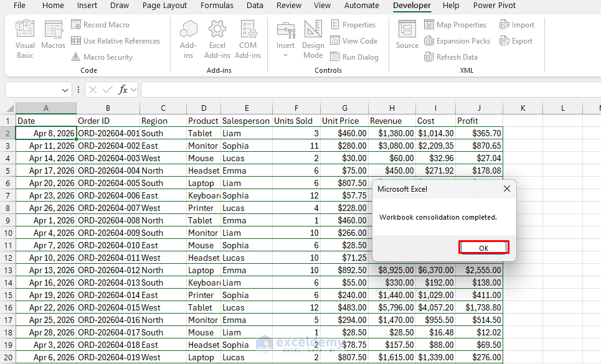
Task: Click Run Dialog
Action: 354,57
